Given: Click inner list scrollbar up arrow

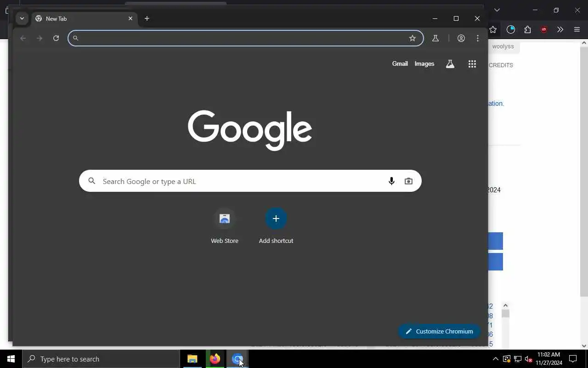Looking at the screenshot, I should (x=505, y=305).
